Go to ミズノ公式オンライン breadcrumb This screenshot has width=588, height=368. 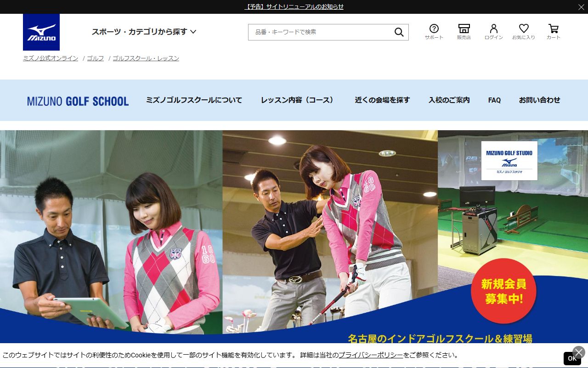pos(51,58)
